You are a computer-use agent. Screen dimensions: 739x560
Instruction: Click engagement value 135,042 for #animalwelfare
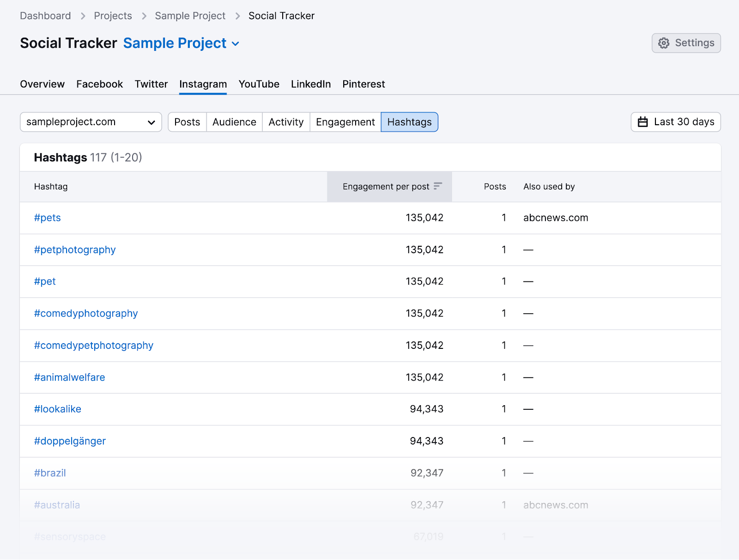pos(424,377)
